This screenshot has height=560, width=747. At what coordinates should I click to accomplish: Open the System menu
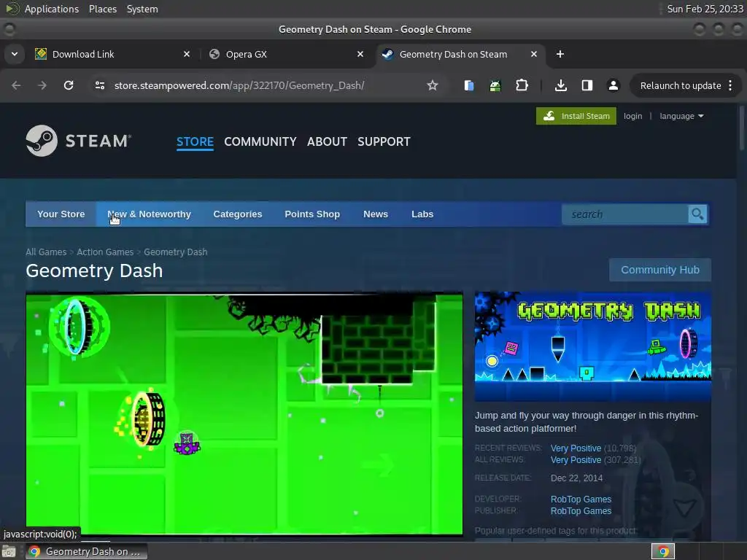(142, 9)
